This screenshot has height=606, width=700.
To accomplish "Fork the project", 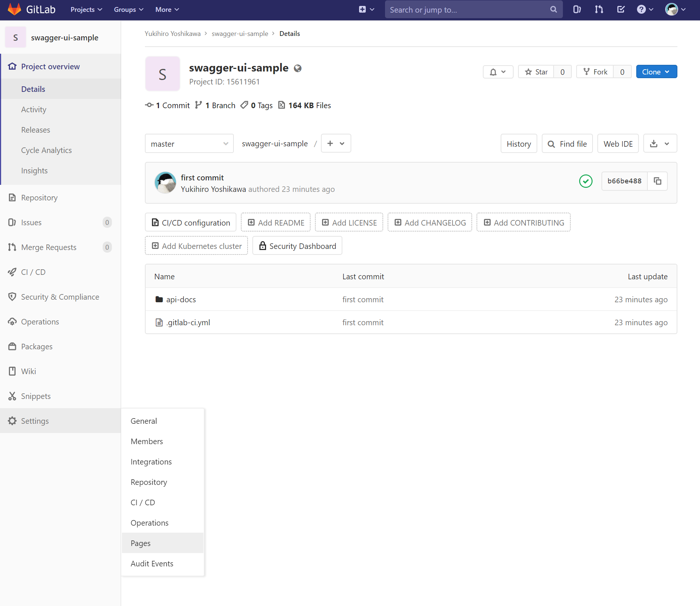I will 595,72.
